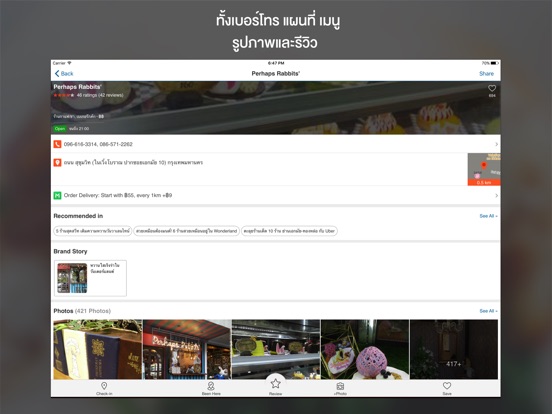This screenshot has width=552, height=414.
Task: Open the Wonderland recommended list tag
Action: click(x=187, y=231)
